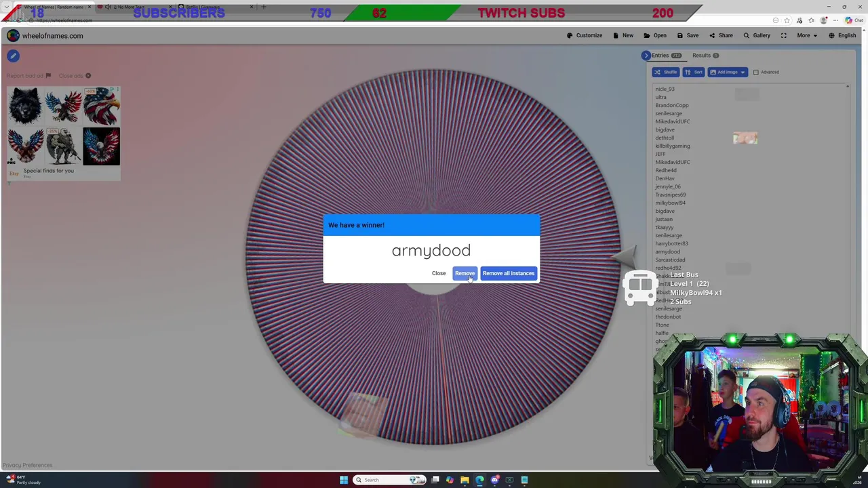
Task: Open the Copilot Chat button in browser
Action: click(853, 20)
